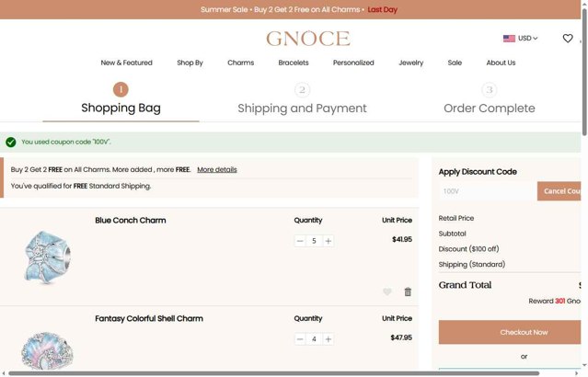Viewport: 588px width, 377px height.
Task: Click the Blue Conch Charm quantity field
Action: tap(314, 241)
